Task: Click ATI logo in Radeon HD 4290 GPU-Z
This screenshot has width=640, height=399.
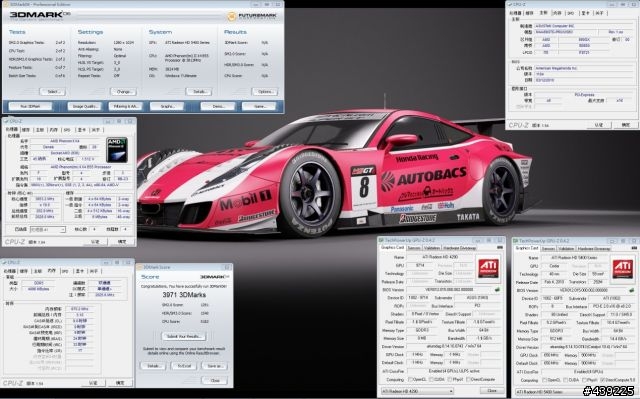Action: pyautogui.click(x=488, y=268)
